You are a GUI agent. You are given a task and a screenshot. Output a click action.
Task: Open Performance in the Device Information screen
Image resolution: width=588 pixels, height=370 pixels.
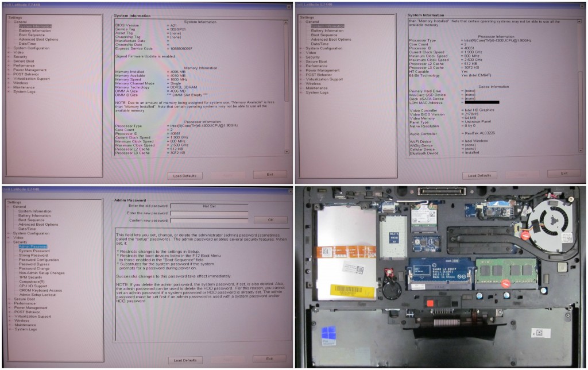316,65
